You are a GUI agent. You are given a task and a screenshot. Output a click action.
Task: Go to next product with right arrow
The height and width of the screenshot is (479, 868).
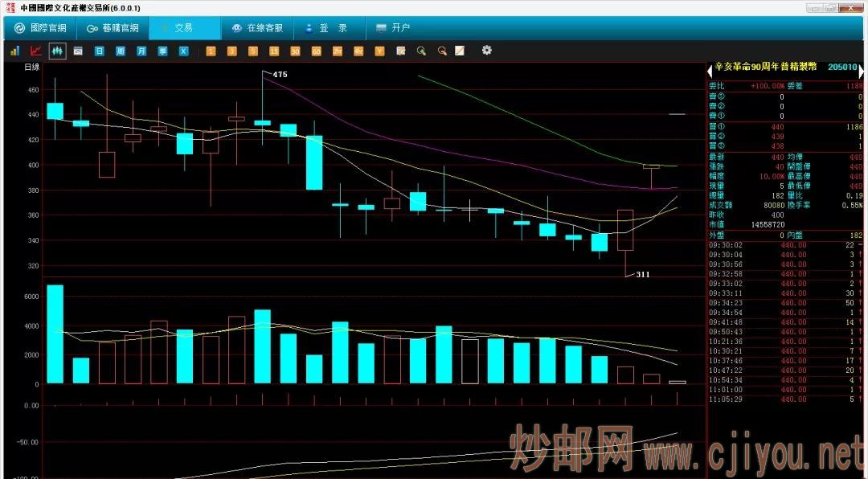862,71
